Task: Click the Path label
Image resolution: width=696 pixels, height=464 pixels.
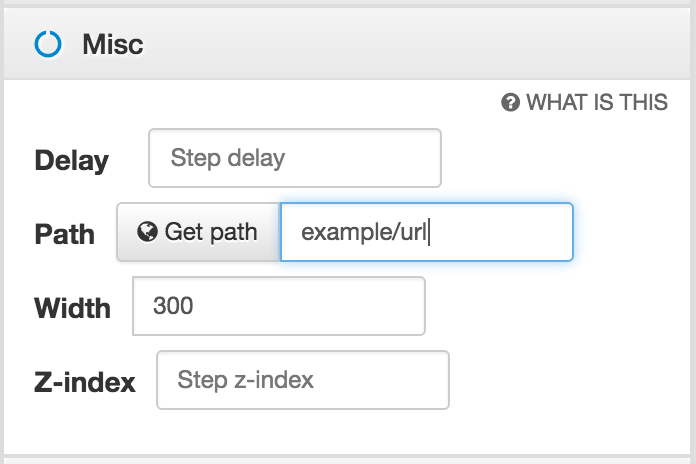Action: pyautogui.click(x=64, y=234)
